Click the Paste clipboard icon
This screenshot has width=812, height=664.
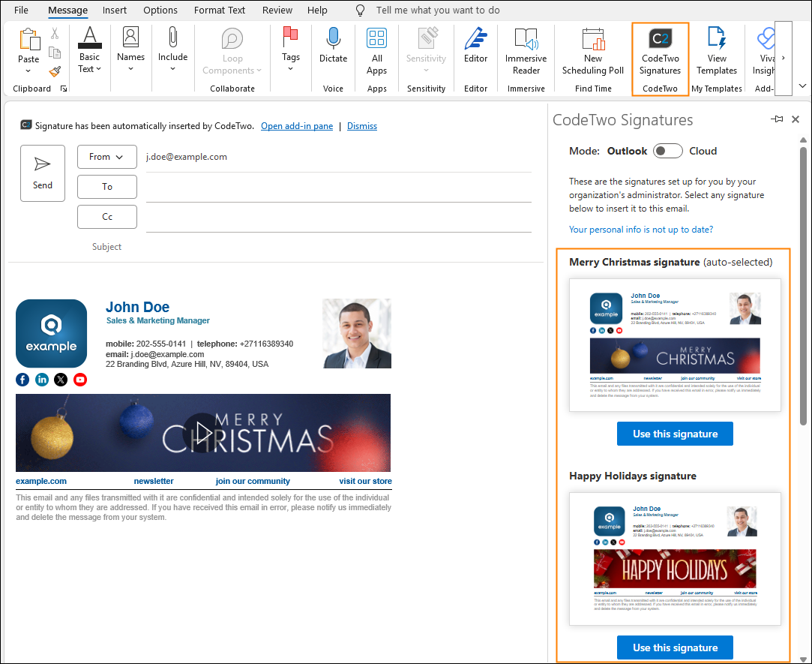tap(29, 40)
